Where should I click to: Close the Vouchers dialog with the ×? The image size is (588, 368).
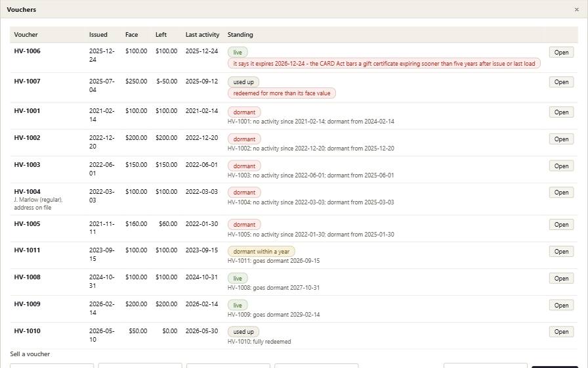click(577, 10)
